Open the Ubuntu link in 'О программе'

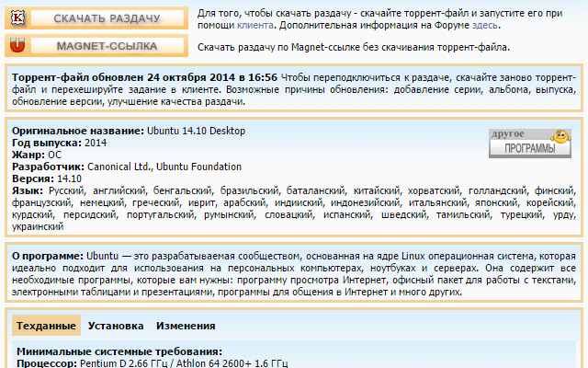(102, 254)
